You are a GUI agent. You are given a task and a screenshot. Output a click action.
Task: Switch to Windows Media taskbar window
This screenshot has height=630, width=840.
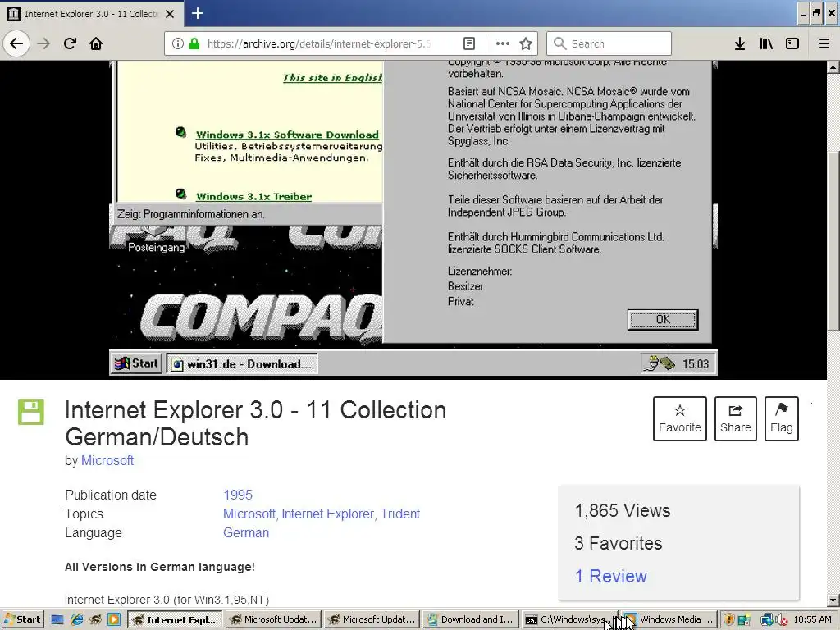(x=668, y=620)
